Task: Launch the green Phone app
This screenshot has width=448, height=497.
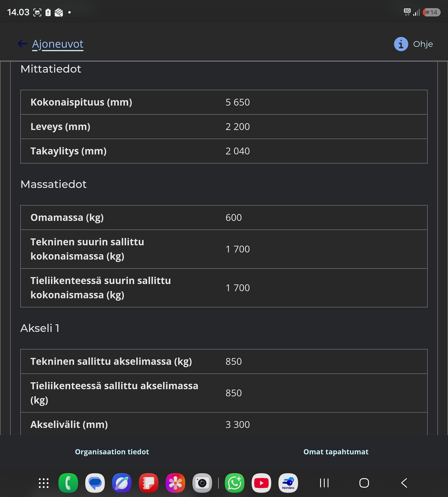Action: (x=68, y=483)
